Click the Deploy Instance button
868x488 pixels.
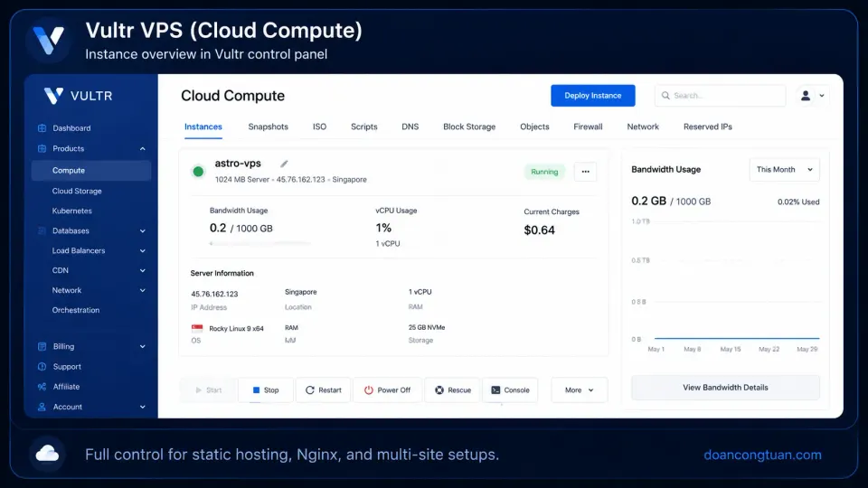point(593,96)
